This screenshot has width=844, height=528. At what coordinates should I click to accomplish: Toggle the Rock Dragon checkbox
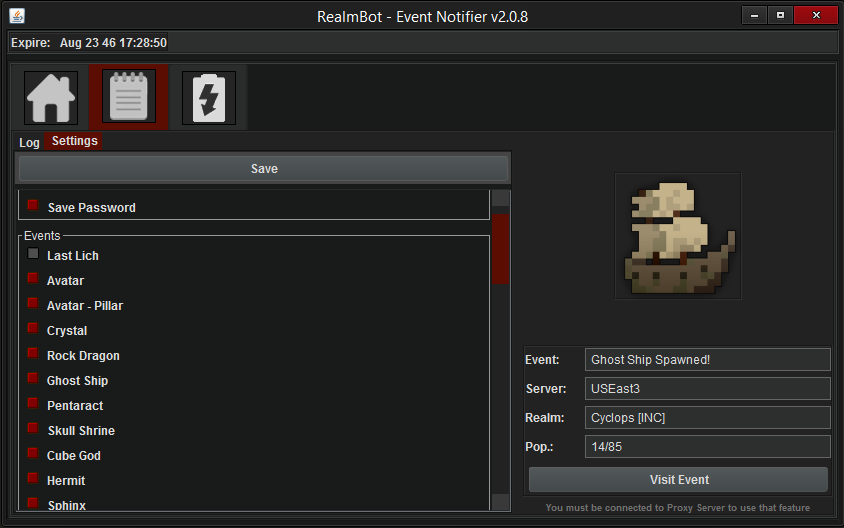click(x=33, y=353)
